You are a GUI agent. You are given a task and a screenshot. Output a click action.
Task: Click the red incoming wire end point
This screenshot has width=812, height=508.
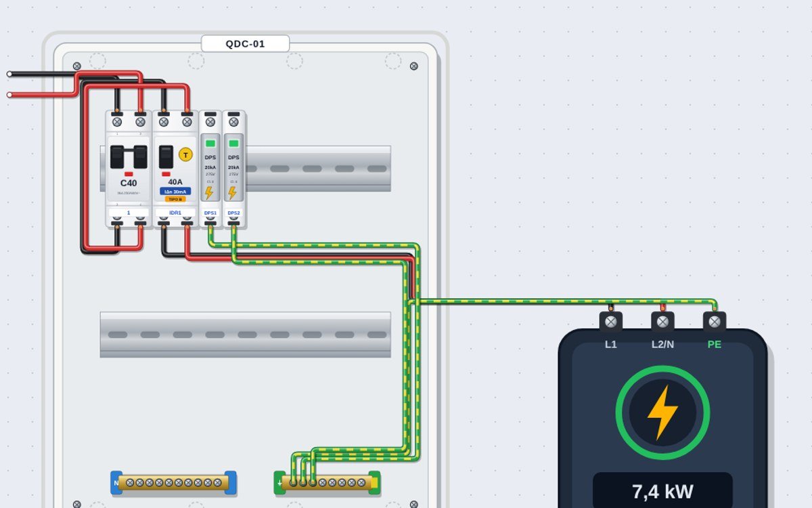(9, 95)
